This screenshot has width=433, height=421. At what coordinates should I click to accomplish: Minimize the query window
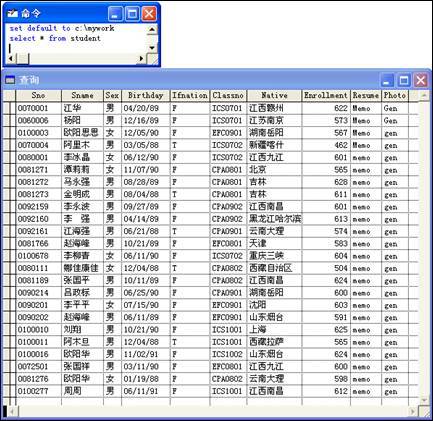(x=387, y=80)
